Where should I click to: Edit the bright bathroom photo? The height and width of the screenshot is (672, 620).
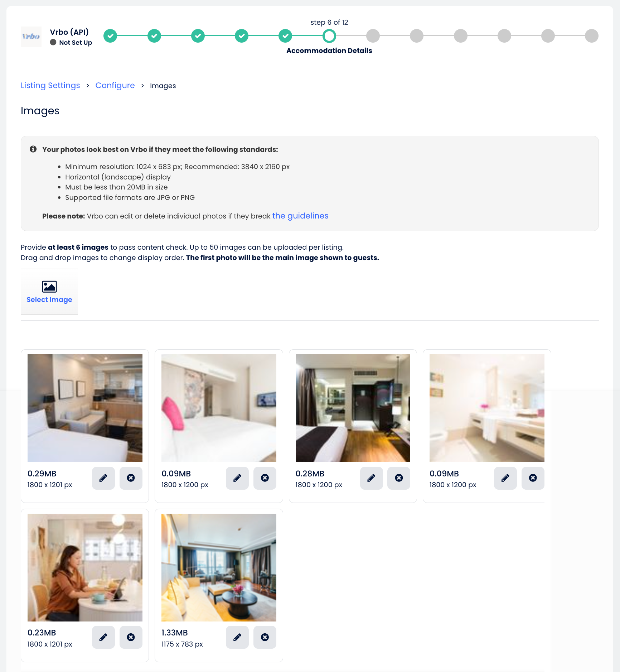505,478
